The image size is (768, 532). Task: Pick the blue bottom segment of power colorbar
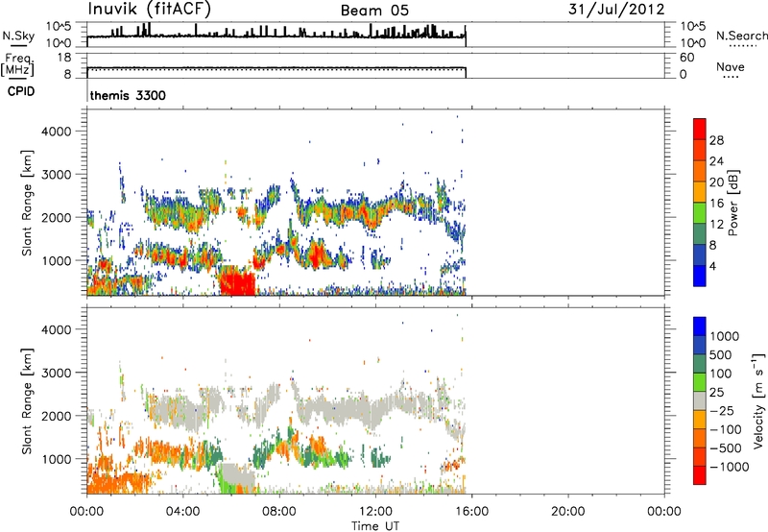pyautogui.click(x=700, y=276)
